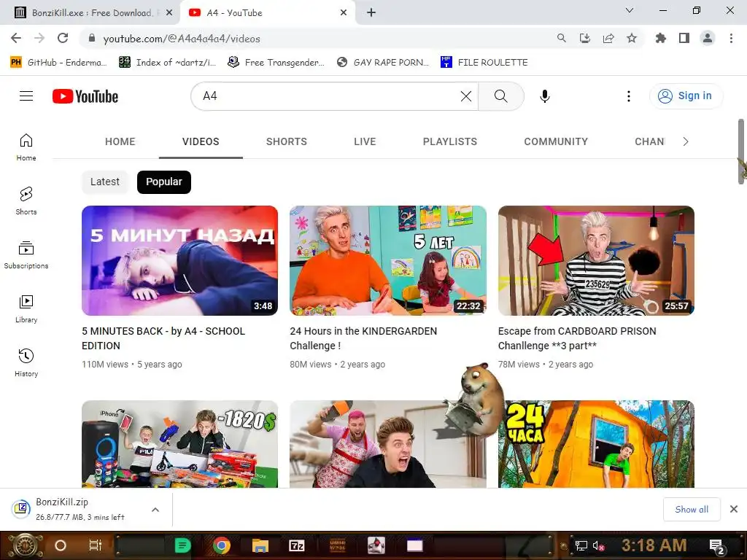
Task: Open the 22:32 kindergarten thumbnail
Action: coord(388,260)
